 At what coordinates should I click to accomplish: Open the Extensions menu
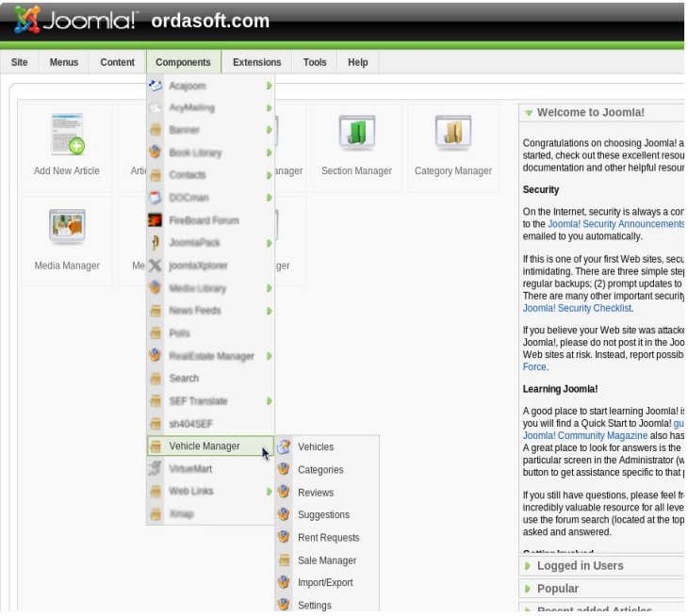click(256, 62)
